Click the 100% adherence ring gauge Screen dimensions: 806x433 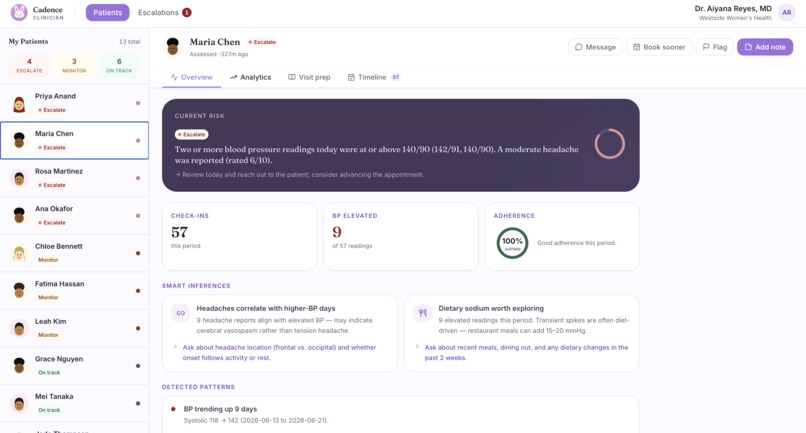[x=512, y=243]
